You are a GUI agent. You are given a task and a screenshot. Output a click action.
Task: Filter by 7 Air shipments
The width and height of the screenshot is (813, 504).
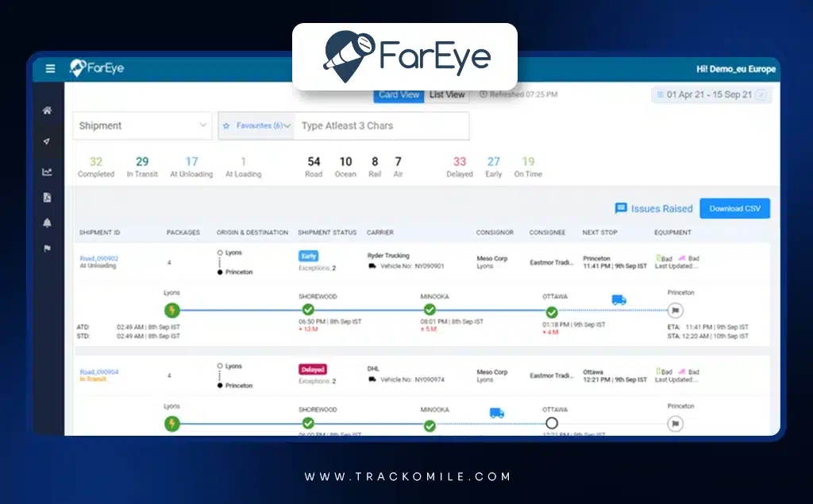point(398,167)
